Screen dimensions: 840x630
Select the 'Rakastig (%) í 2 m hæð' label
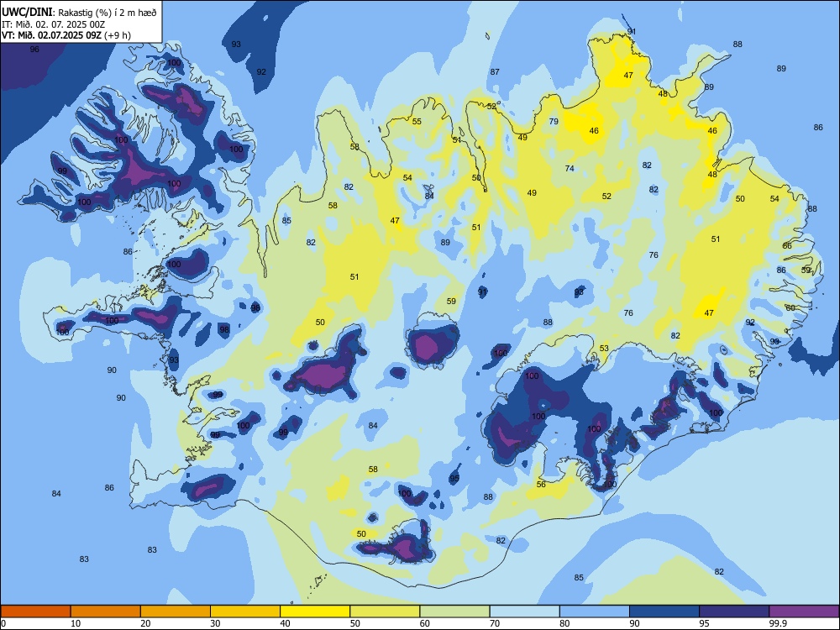click(x=108, y=13)
